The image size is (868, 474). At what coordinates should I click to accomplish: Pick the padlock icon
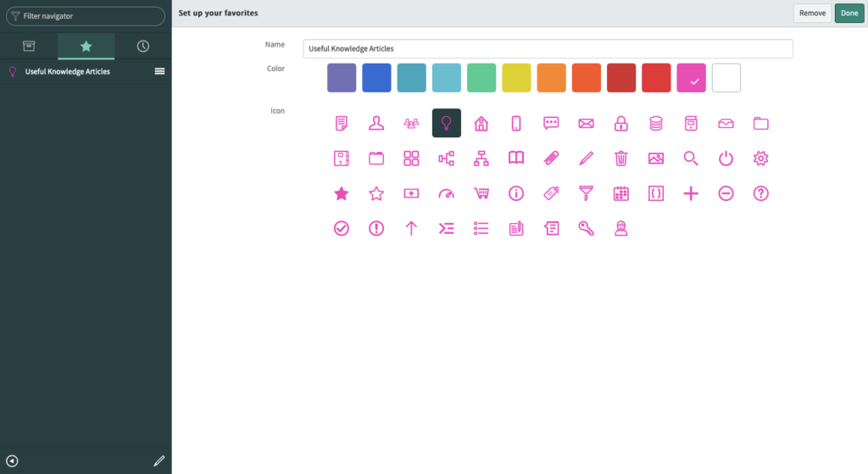click(621, 123)
